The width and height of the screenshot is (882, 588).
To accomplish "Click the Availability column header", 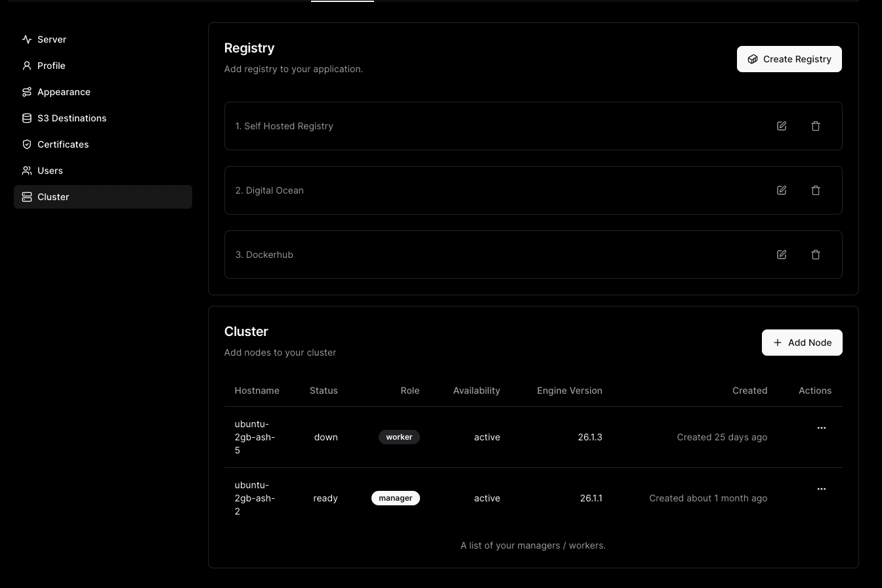I will 476,390.
